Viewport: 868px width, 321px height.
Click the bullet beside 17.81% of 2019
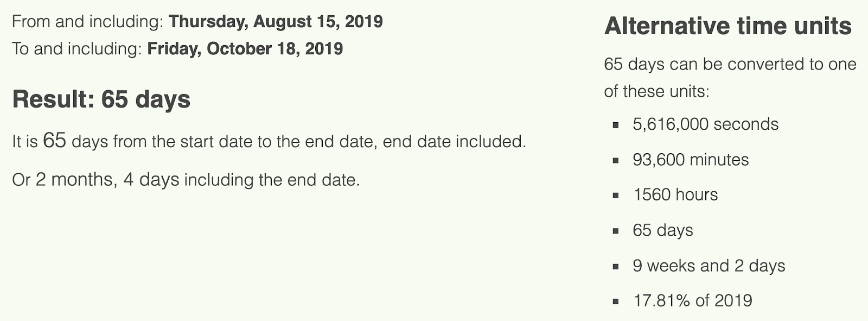click(616, 301)
